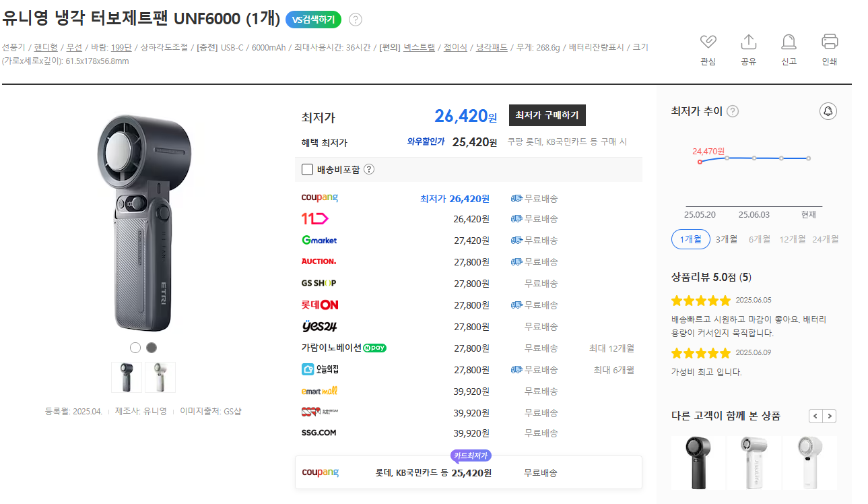Click the 11번가 26,420원 price
This screenshot has height=504, width=868.
471,219
